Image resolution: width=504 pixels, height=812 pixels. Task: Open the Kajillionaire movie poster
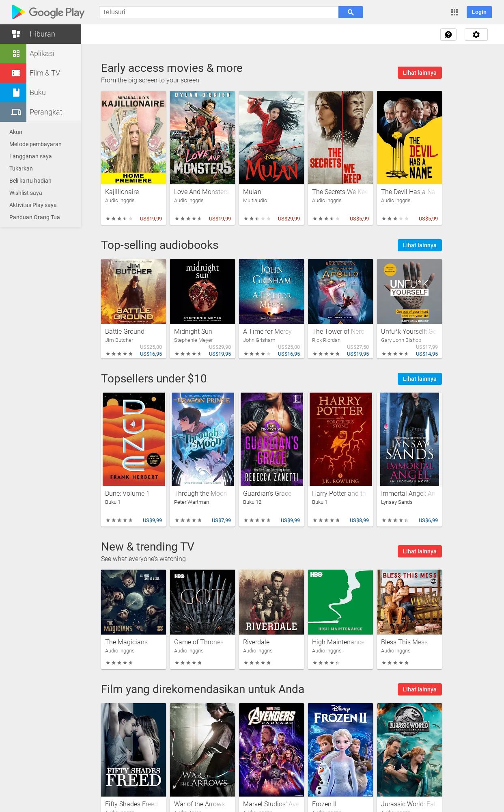(134, 138)
